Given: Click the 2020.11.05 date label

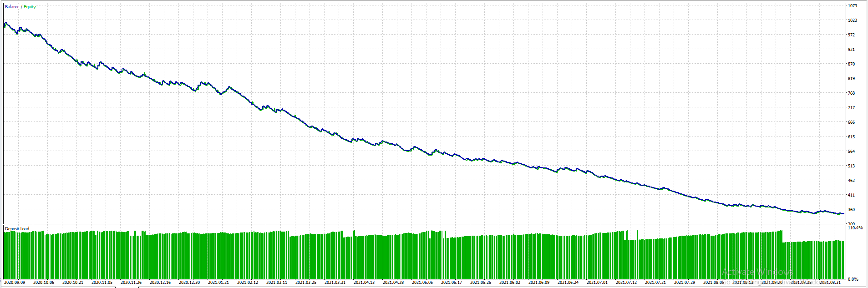Looking at the screenshot, I should click(x=102, y=283).
